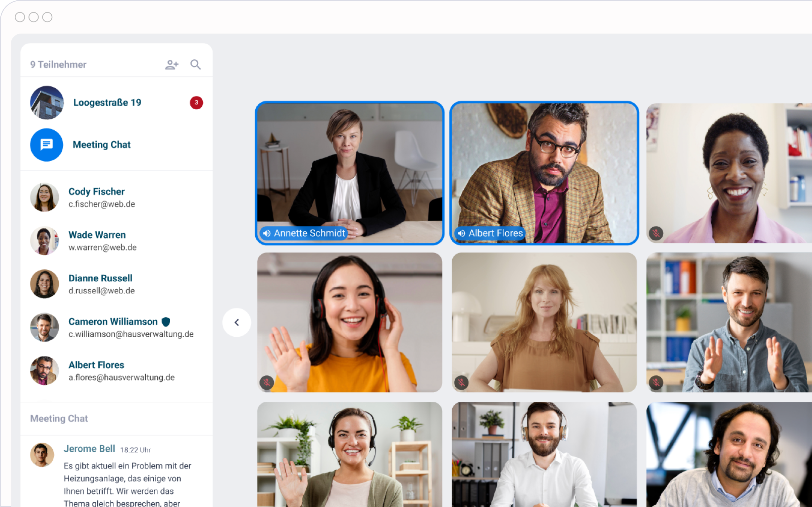Click the add participant icon
The width and height of the screenshot is (812, 507).
click(172, 64)
